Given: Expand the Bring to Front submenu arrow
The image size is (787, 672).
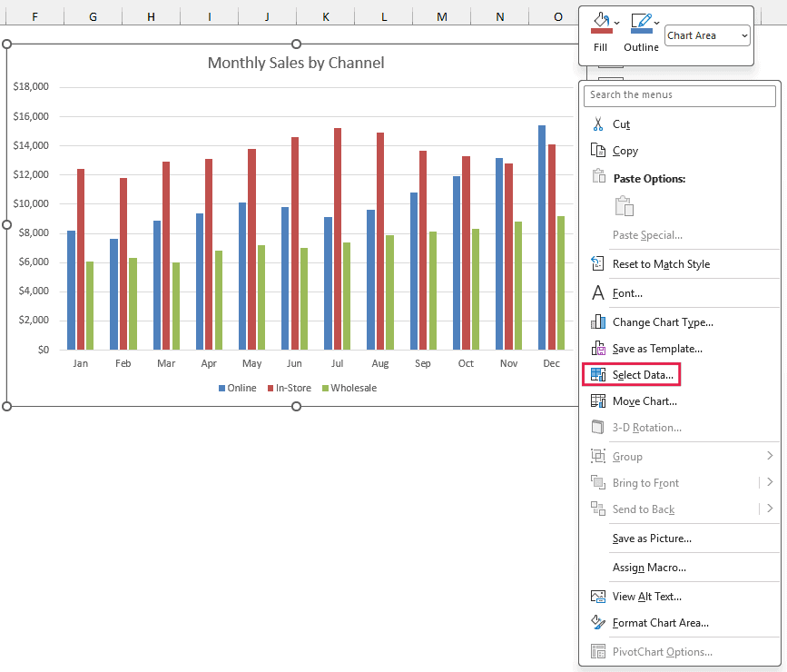Looking at the screenshot, I should coord(770,482).
